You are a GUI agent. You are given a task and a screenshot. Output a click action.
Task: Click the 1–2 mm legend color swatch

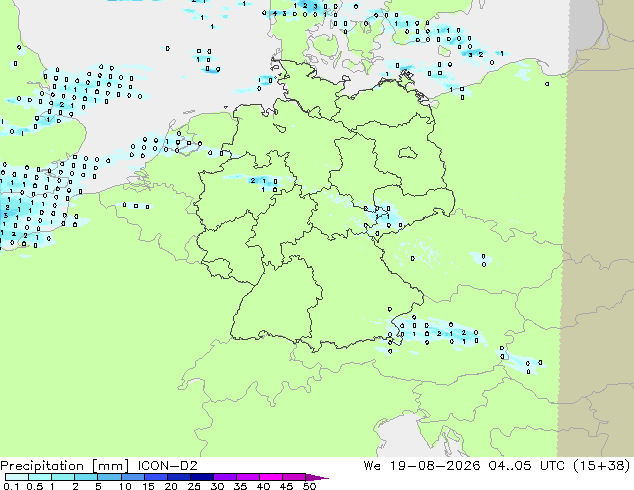tap(63, 477)
